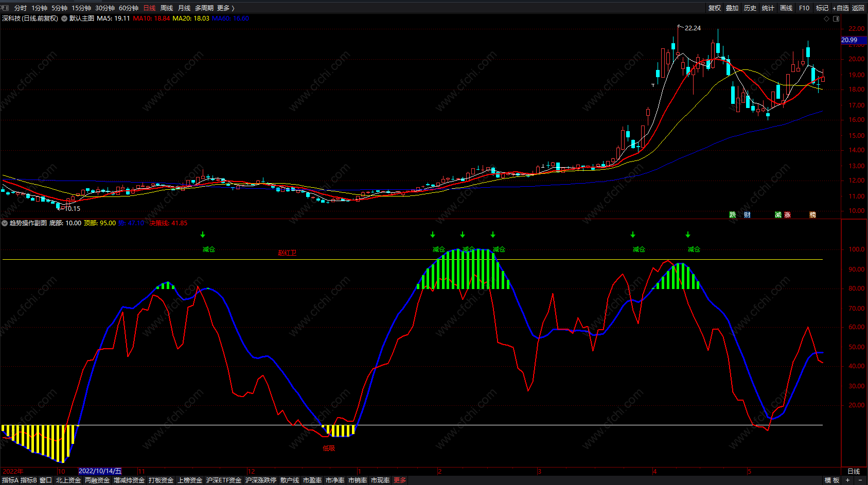Click the '财' info marker on chart
868x485 pixels.
coord(747,215)
